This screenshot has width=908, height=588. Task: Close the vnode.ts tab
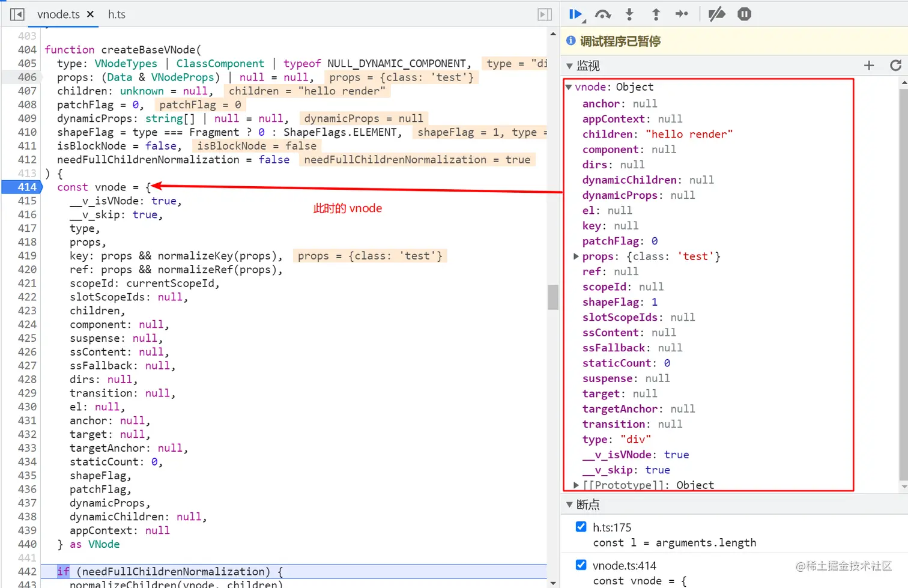point(90,14)
